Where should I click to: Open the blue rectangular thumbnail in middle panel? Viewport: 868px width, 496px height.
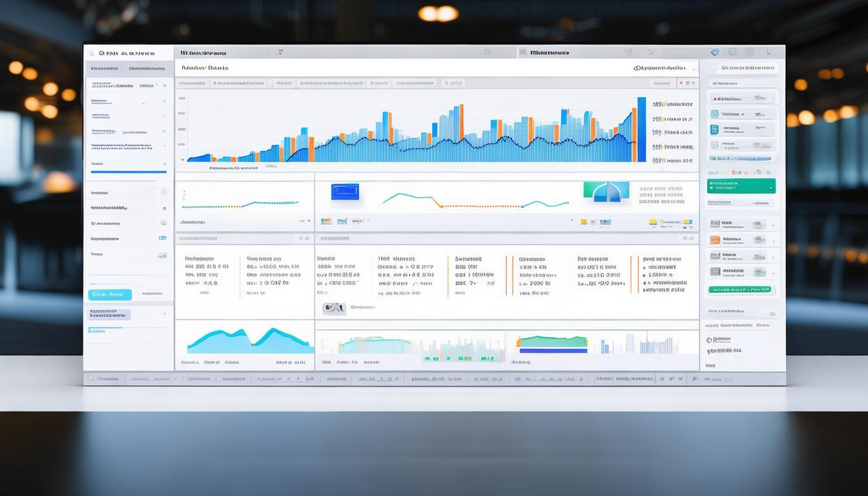tap(345, 191)
